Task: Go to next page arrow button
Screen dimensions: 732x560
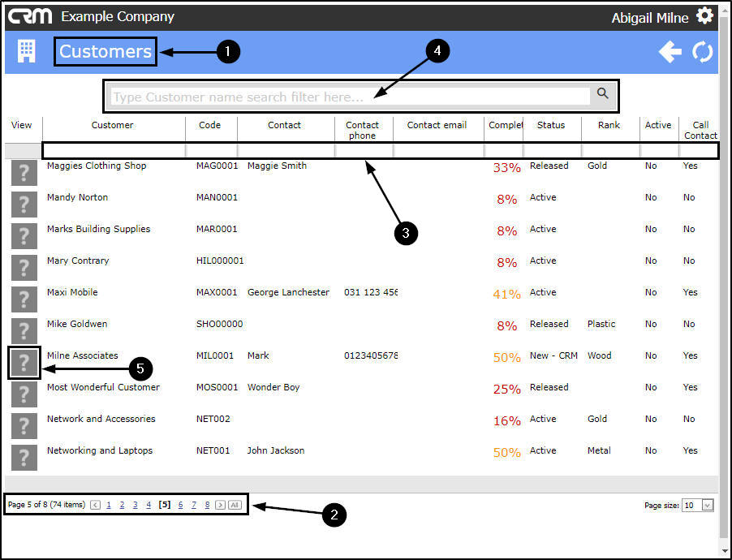Action: pyautogui.click(x=221, y=505)
